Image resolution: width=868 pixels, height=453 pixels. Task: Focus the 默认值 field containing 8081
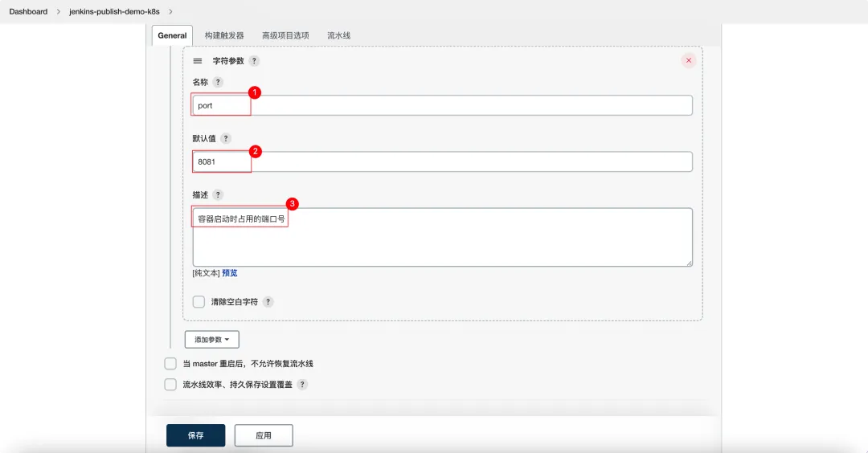coord(442,161)
